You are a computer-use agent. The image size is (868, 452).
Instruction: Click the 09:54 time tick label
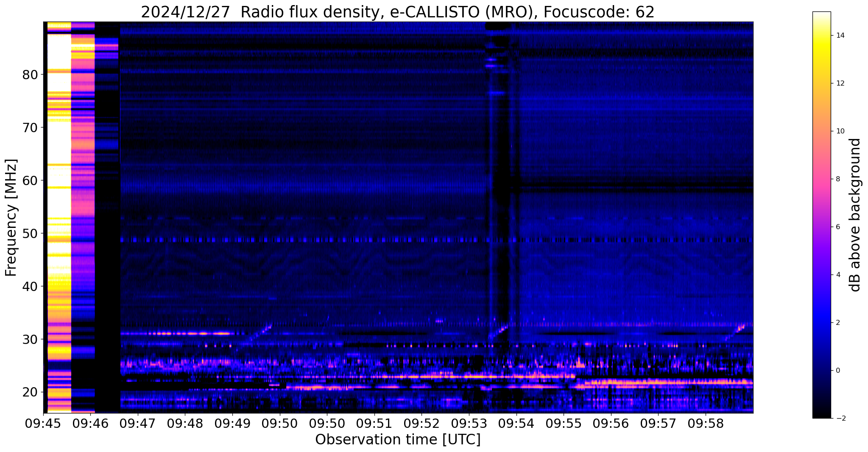coord(516,424)
